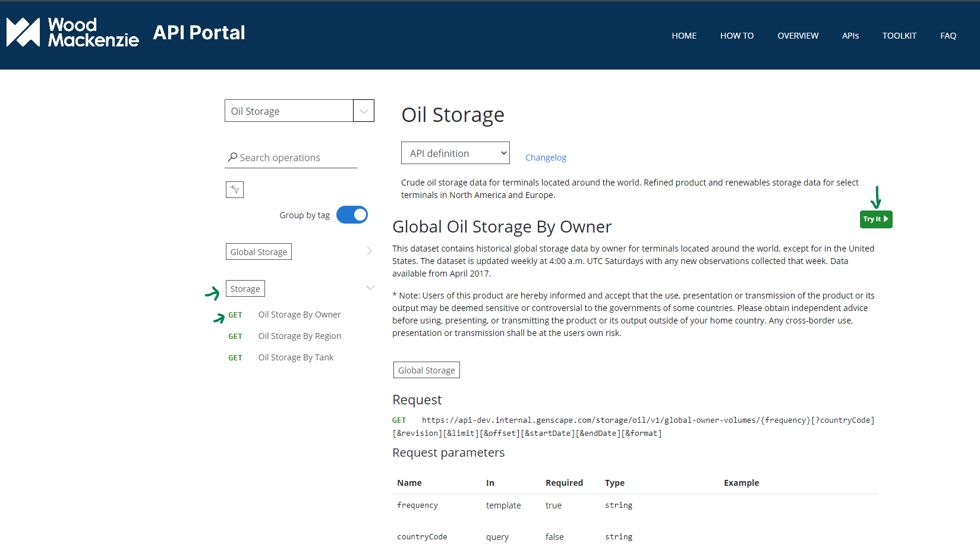Navigate to the APIs menu
Image resolution: width=980 pixels, height=556 pixels.
click(850, 36)
